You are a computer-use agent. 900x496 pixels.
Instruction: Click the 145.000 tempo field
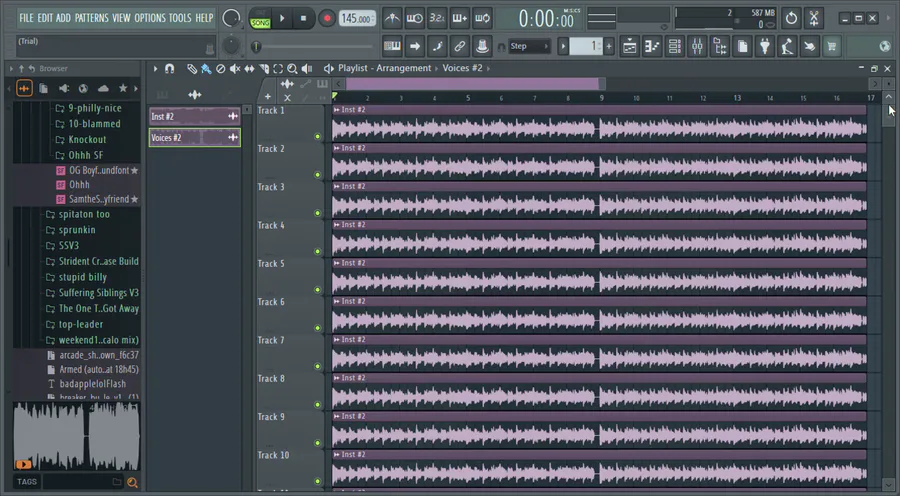[x=356, y=18]
